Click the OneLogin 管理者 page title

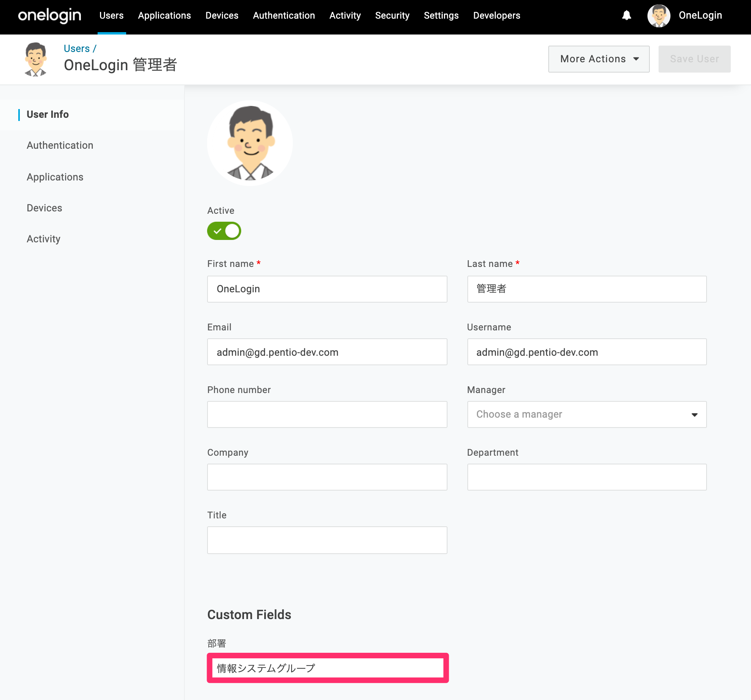point(120,65)
